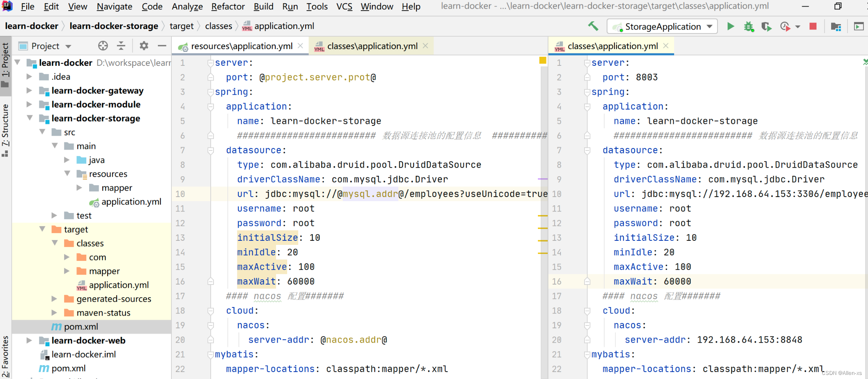Expand the learn-docker-gateway module

[29, 90]
